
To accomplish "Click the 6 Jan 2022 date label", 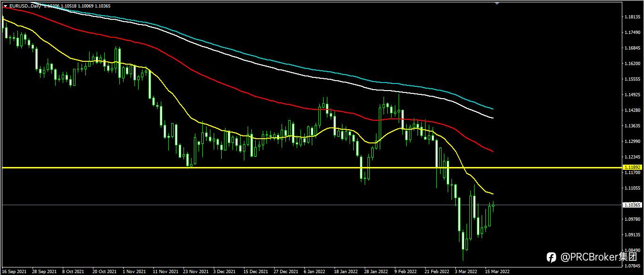I will pyautogui.click(x=315, y=272).
